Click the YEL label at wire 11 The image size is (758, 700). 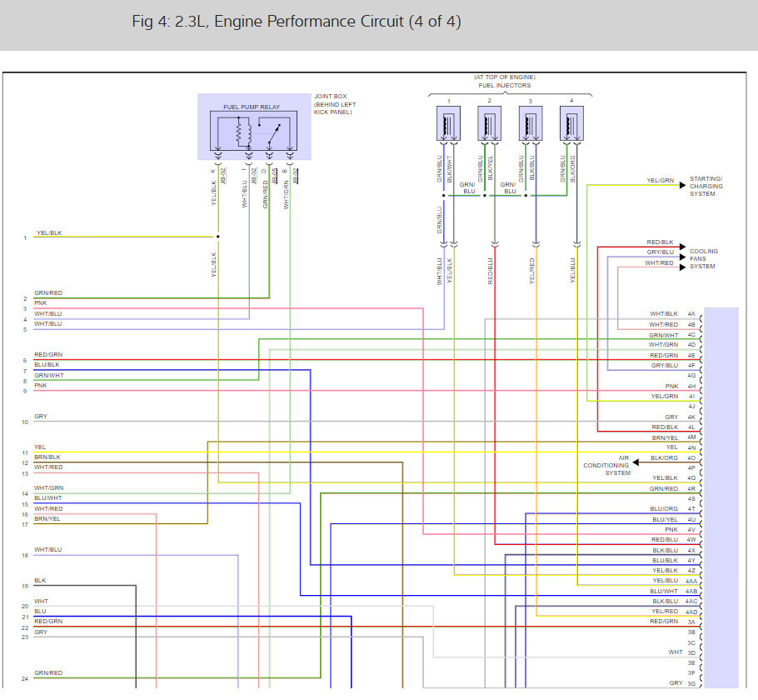[x=40, y=447]
